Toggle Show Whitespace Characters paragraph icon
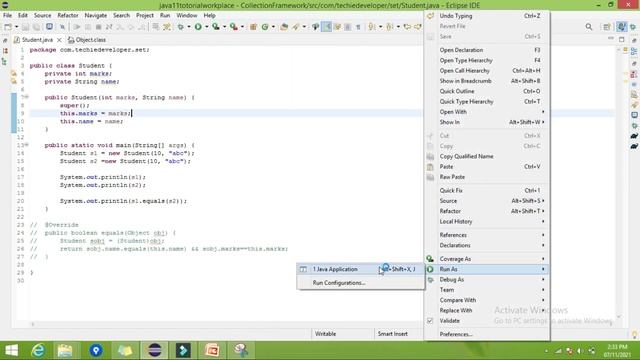Viewport: 640px width, 360px height. (x=358, y=27)
